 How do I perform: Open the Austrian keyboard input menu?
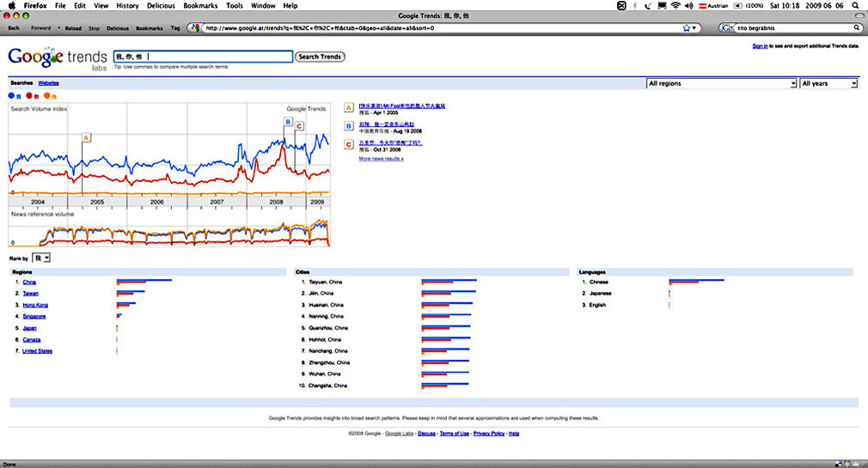(x=713, y=5)
